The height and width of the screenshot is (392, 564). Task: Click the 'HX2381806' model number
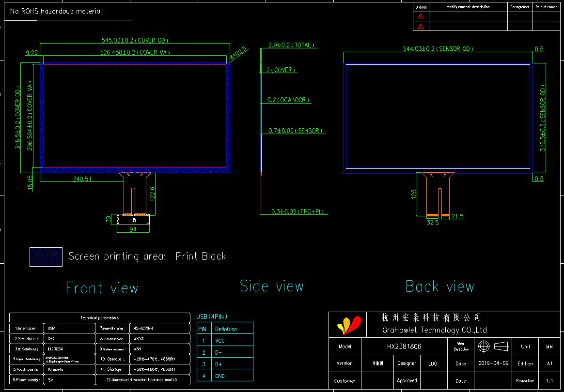click(x=404, y=347)
